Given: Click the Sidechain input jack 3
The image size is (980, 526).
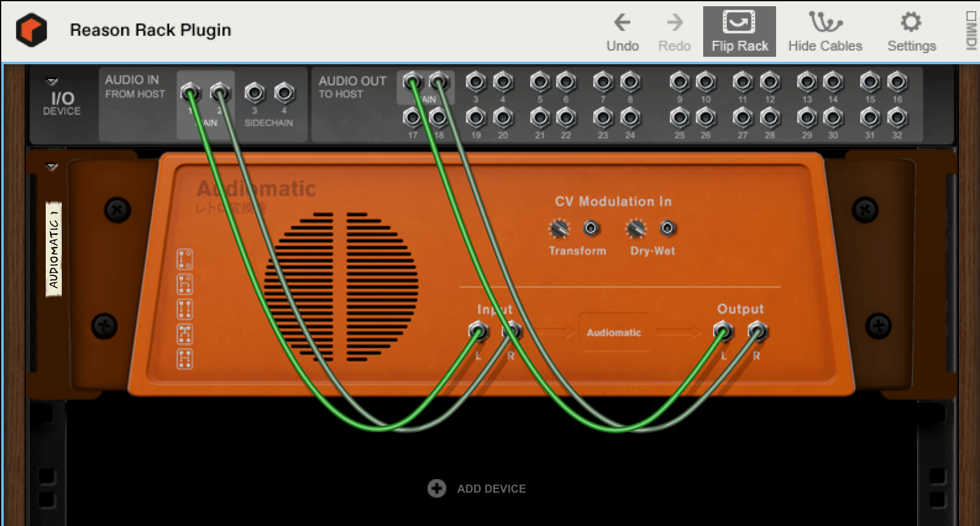Looking at the screenshot, I should point(255,93).
